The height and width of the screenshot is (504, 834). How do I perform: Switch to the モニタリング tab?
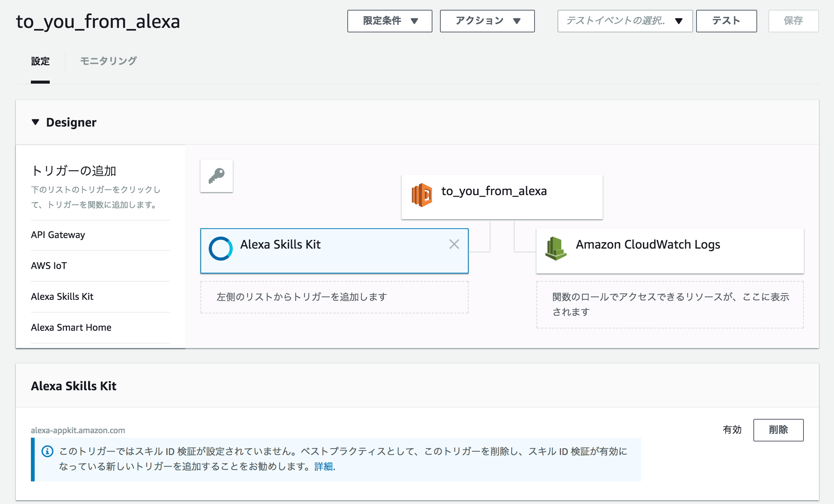coord(108,61)
